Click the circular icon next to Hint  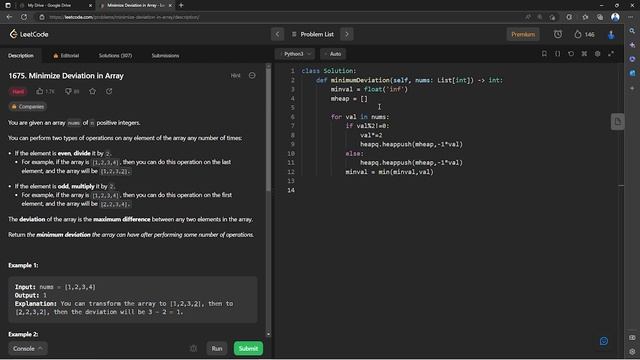pos(252,76)
